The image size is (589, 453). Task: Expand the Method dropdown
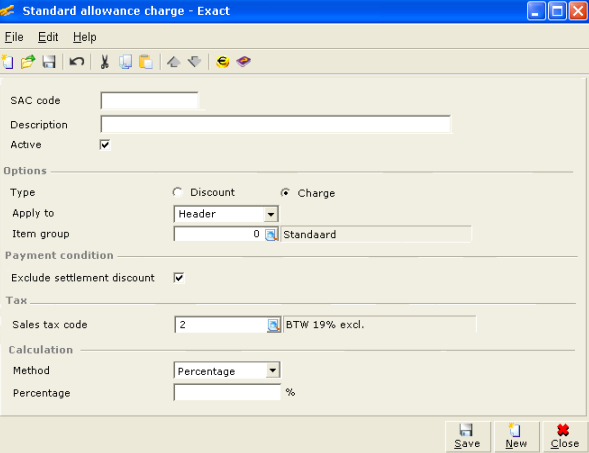coord(273,371)
